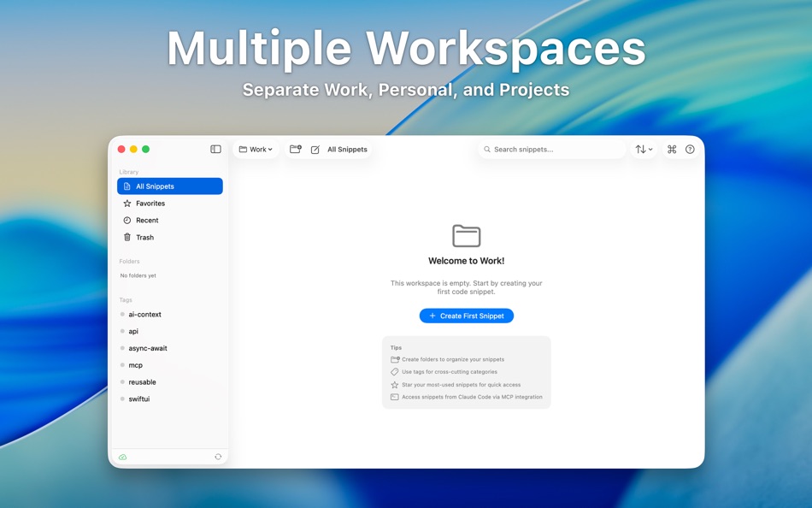Expand the Library section header
The height and width of the screenshot is (508, 812).
pos(128,172)
